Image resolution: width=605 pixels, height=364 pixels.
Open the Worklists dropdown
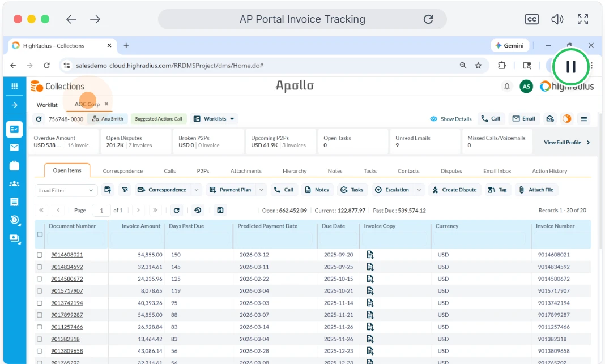(214, 119)
